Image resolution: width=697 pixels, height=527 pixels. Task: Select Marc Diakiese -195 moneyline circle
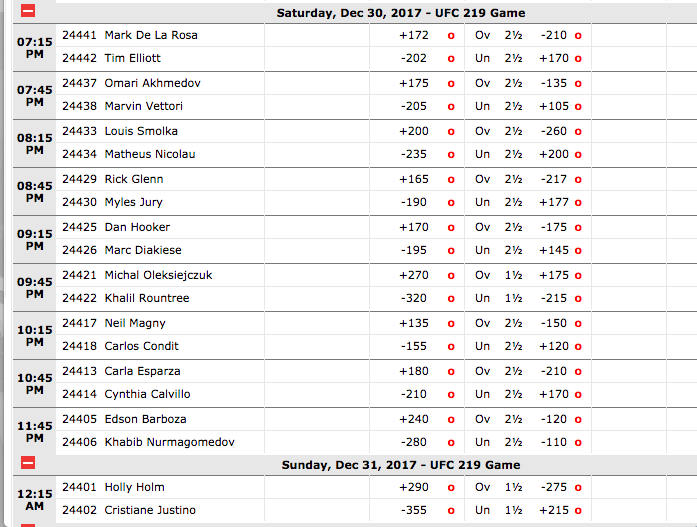[451, 251]
